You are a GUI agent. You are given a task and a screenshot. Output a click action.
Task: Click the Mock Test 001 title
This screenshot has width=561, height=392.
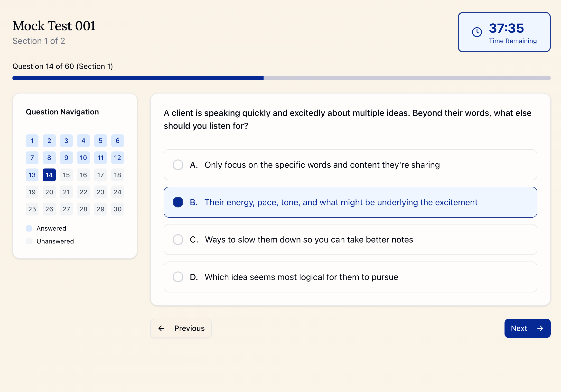click(x=54, y=25)
